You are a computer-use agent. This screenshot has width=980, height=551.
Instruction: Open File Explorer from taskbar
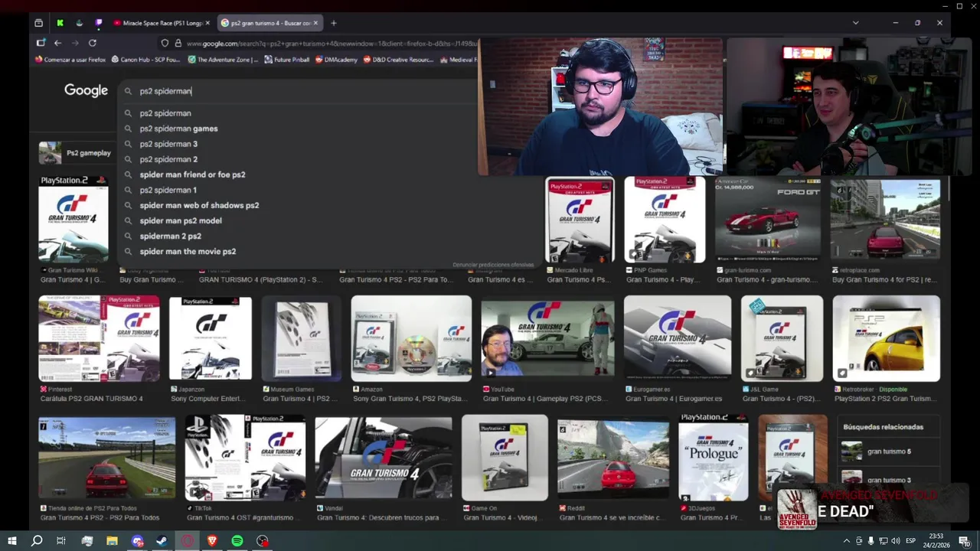click(112, 541)
